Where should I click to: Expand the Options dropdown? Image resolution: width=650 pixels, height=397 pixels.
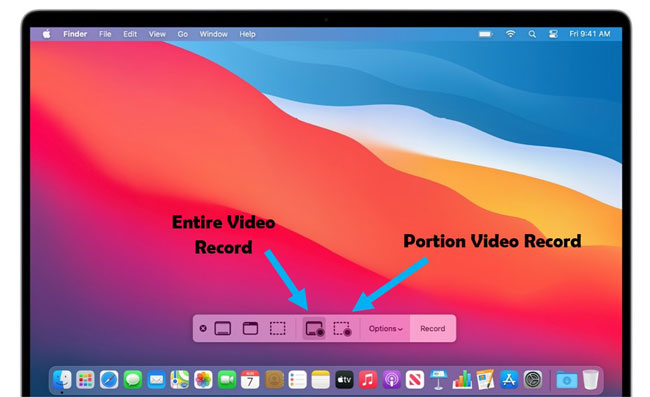[x=386, y=329]
